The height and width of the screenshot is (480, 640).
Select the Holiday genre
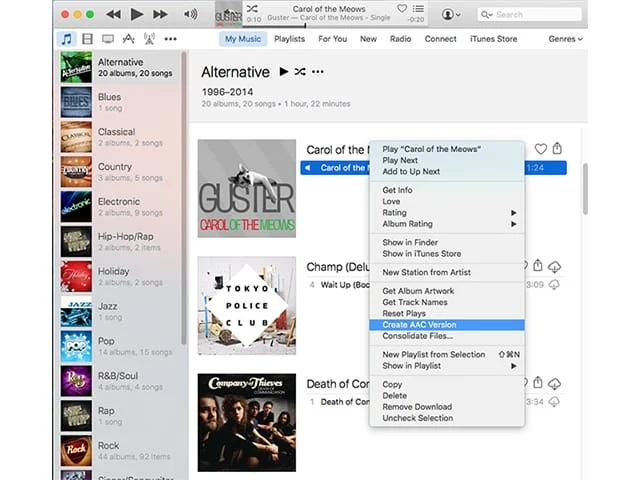[119, 276]
